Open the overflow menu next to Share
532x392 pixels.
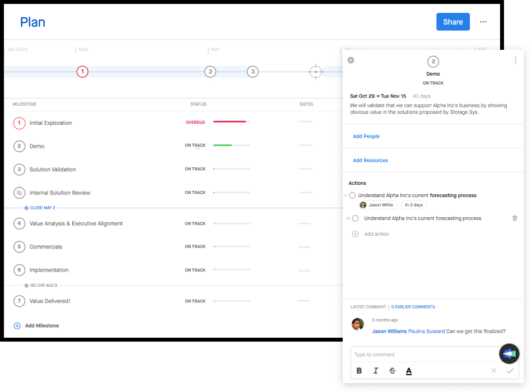[x=484, y=22]
